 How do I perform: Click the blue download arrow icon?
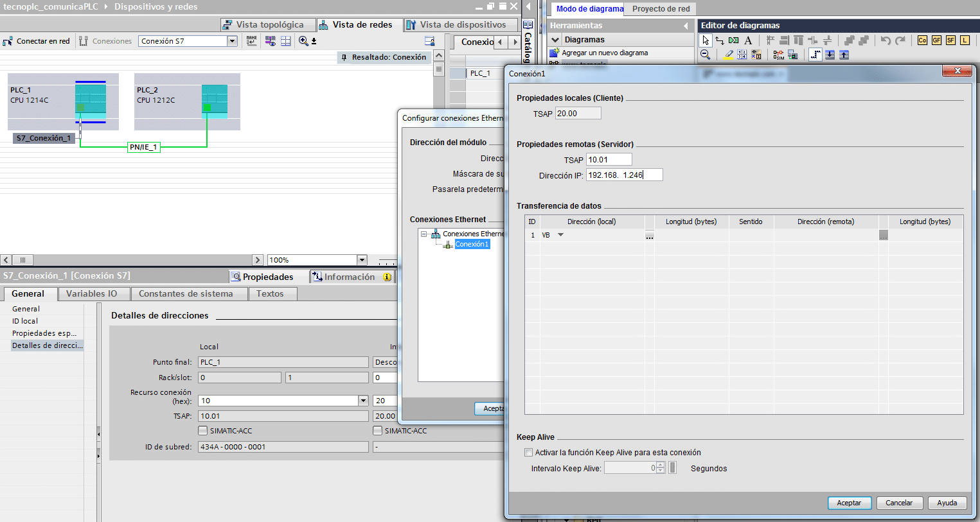[830, 55]
